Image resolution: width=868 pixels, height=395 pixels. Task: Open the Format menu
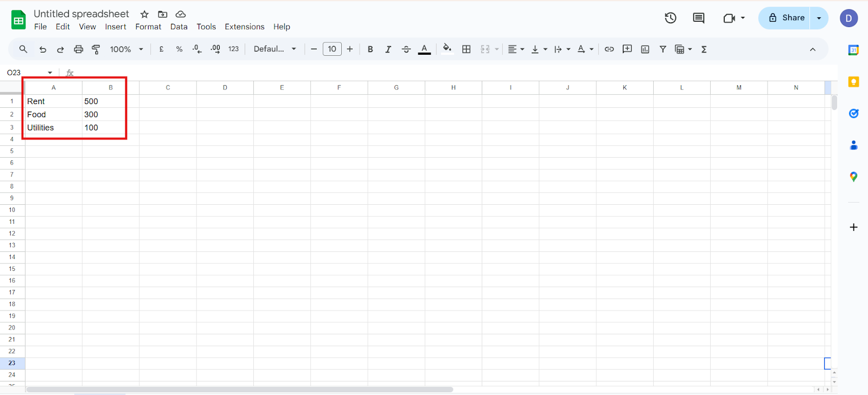point(148,27)
